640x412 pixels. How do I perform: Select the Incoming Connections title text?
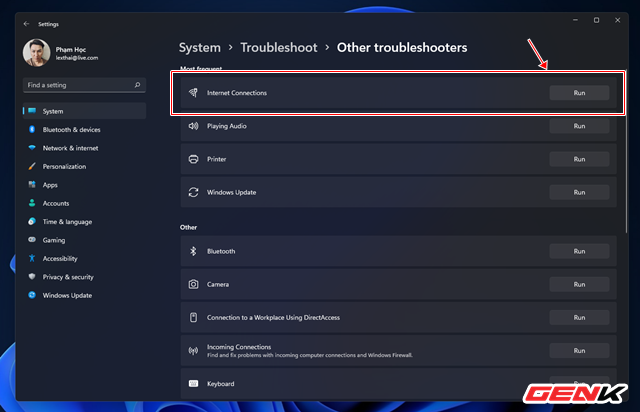click(239, 347)
